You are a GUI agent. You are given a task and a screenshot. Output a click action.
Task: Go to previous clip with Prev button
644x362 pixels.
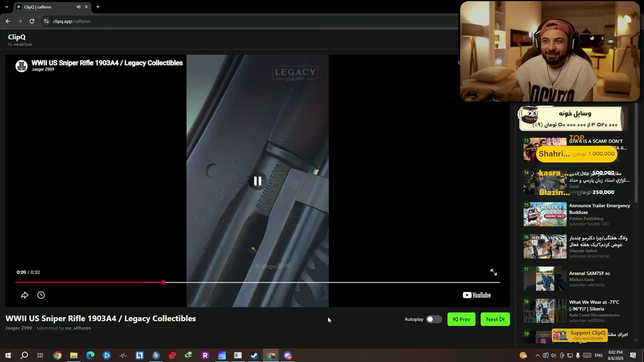pos(461,319)
